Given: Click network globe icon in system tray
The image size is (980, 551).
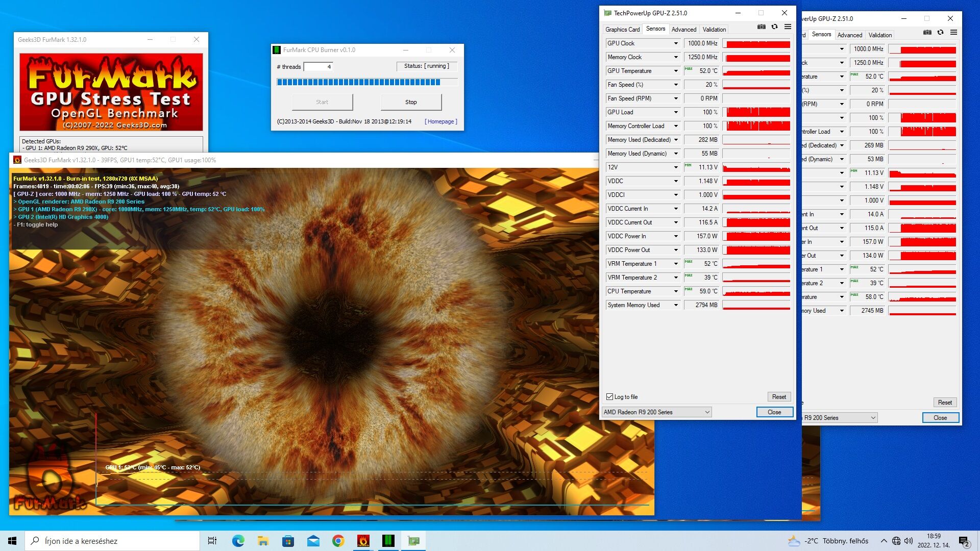Looking at the screenshot, I should (x=896, y=541).
